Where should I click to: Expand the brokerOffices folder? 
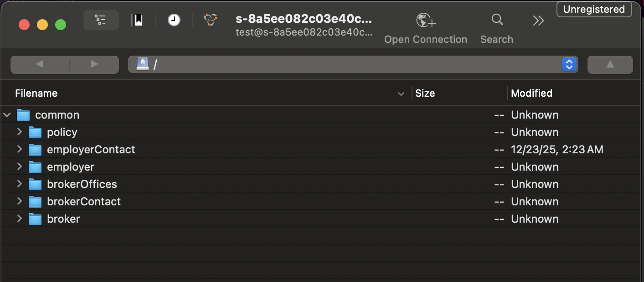20,184
